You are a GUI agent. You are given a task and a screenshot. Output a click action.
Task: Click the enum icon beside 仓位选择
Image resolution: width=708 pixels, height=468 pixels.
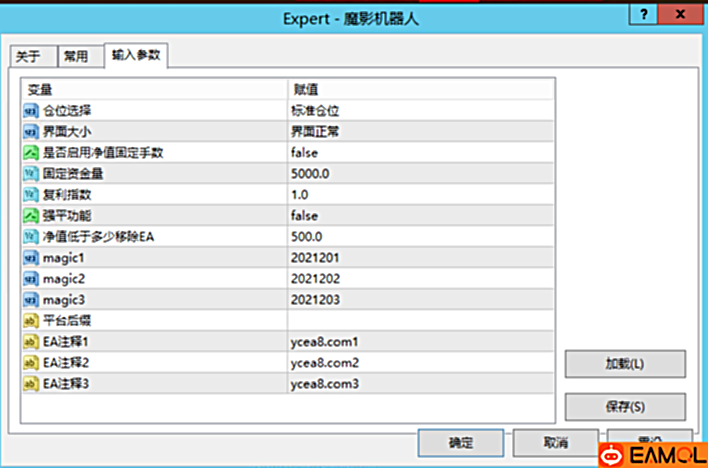[x=30, y=111]
